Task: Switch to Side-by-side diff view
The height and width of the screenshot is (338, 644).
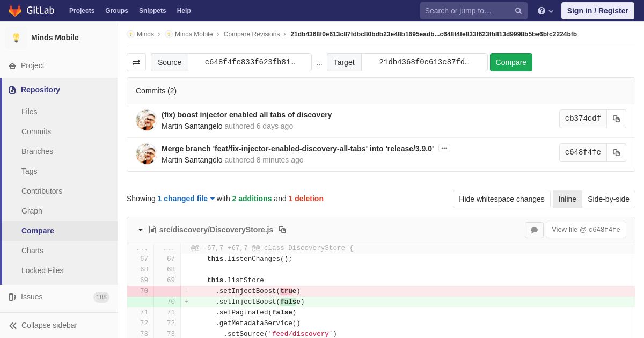Action: 609,199
